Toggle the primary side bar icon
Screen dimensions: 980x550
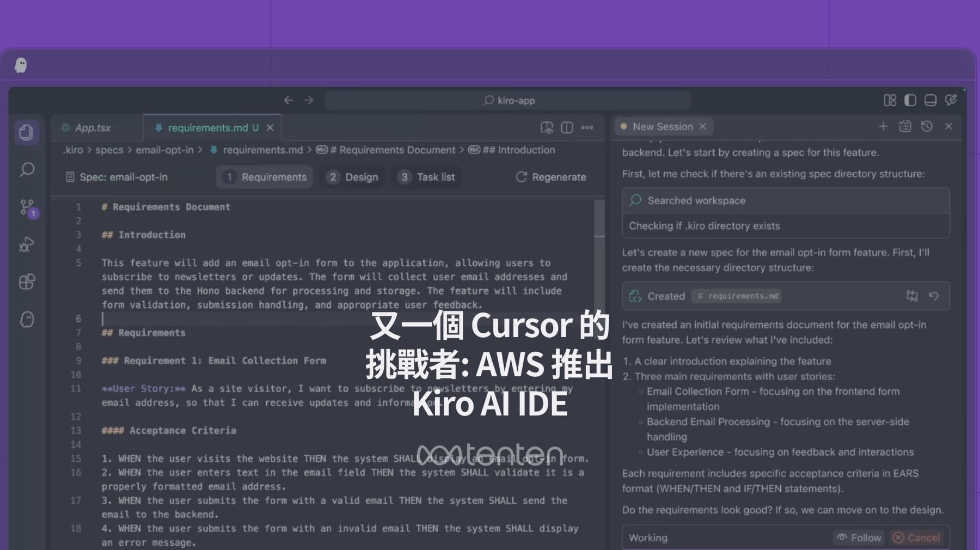[x=910, y=100]
